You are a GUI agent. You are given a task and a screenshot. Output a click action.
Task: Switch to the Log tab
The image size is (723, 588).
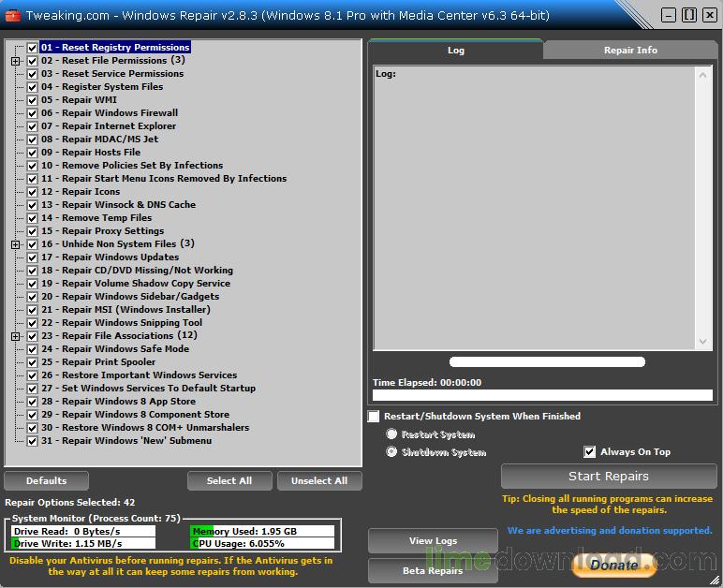[x=455, y=51]
